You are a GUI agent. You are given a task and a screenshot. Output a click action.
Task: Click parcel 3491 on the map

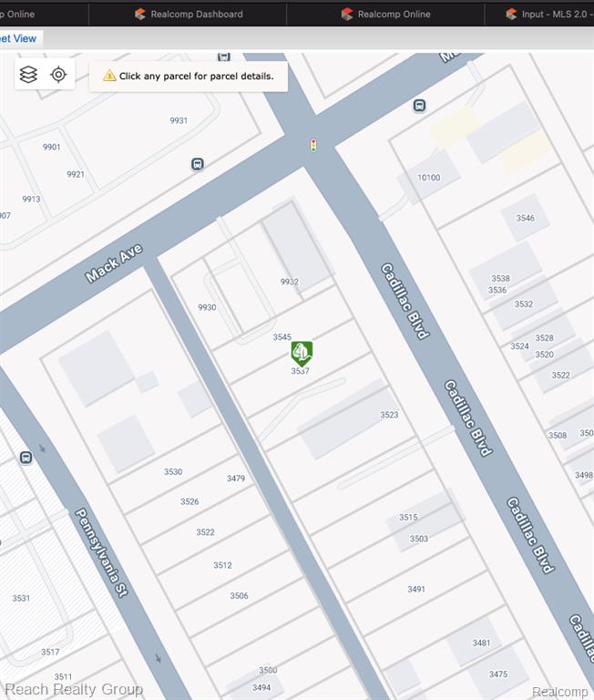point(416,590)
